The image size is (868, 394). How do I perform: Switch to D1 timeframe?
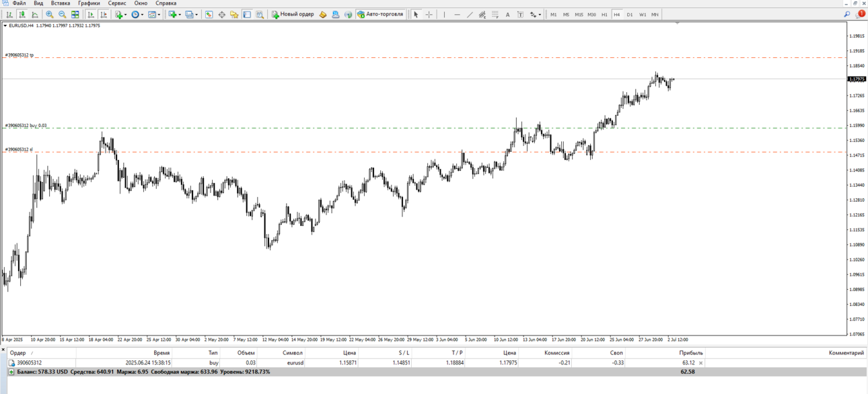tap(630, 14)
